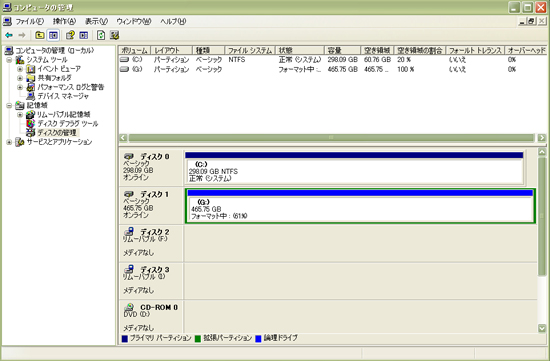Click the Up one level folder icon
The height and width of the screenshot is (361, 550).
click(39, 35)
